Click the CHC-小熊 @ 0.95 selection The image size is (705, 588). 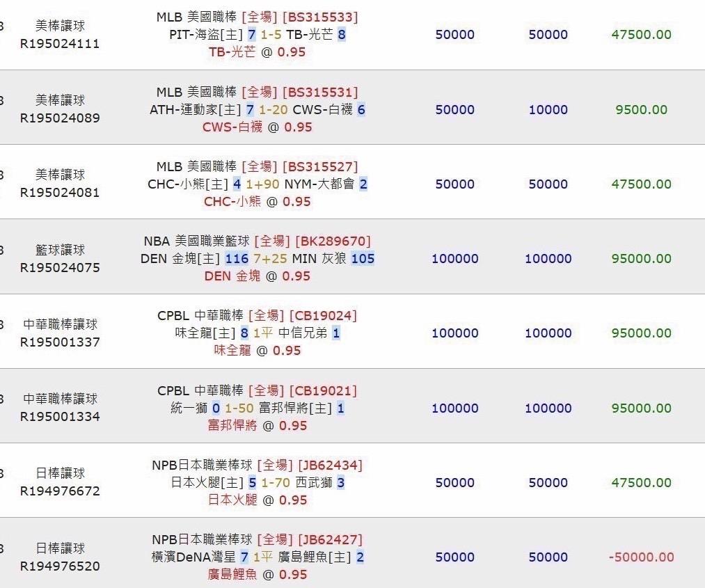pyautogui.click(x=258, y=202)
